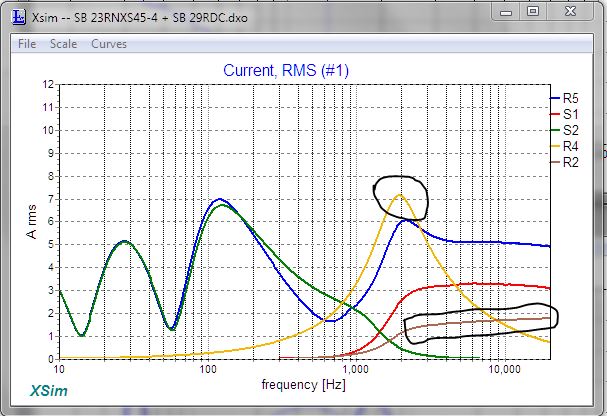Click the S2 legend entry
This screenshot has width=607, height=416.
click(x=564, y=130)
